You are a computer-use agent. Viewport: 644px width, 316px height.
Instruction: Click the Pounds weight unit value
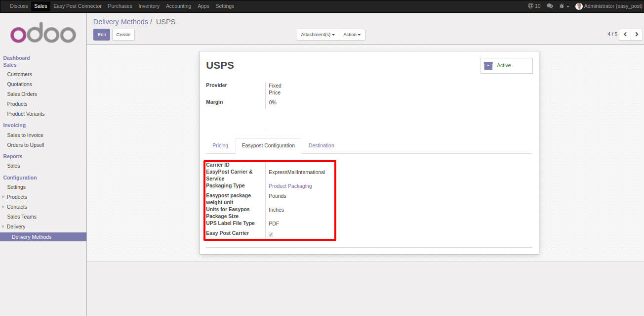tap(278, 196)
